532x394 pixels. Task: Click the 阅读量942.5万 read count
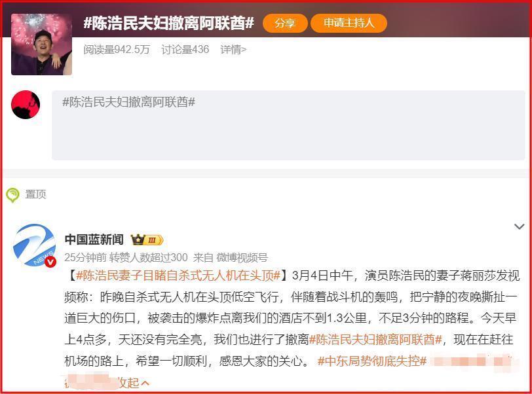point(117,50)
